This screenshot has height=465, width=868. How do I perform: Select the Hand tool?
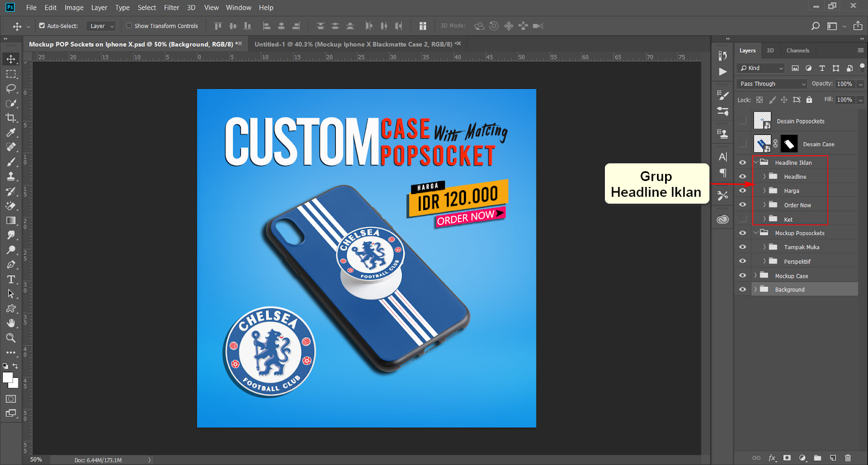pos(11,323)
